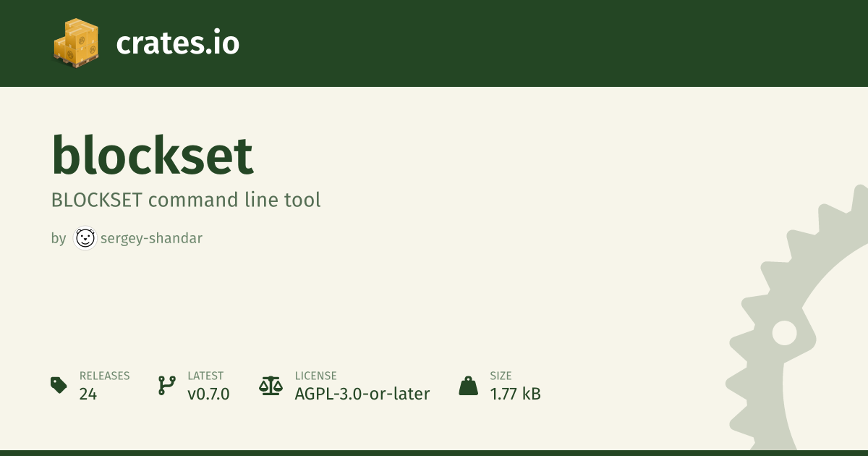Select the releases count 24
Image resolution: width=868 pixels, height=456 pixels.
(x=88, y=394)
